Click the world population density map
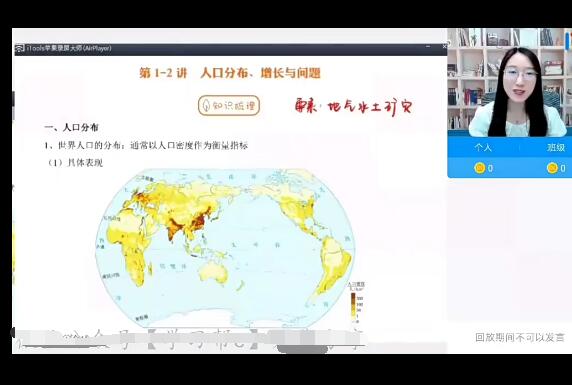This screenshot has width=572, height=385. (225, 248)
